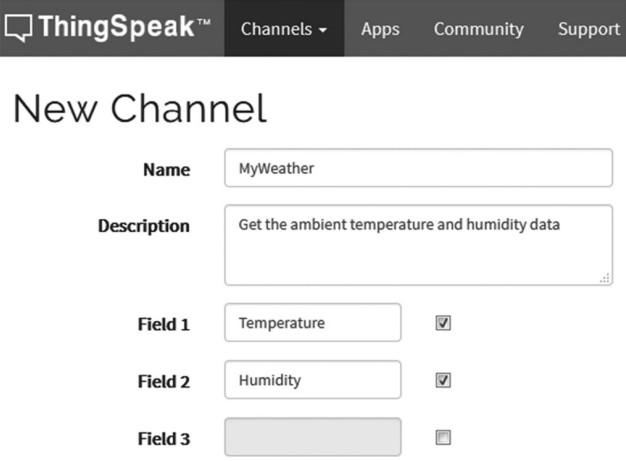Click the Field 1 label
The height and width of the screenshot is (461, 626).
163,324
